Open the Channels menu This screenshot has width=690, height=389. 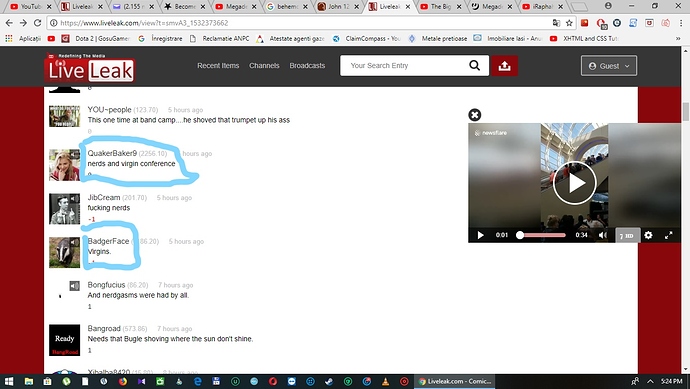pyautogui.click(x=264, y=66)
